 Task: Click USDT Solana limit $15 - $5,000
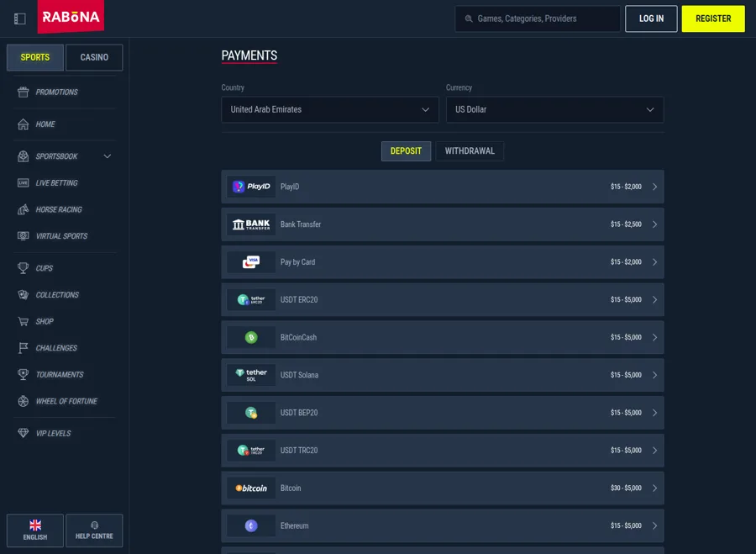click(626, 375)
